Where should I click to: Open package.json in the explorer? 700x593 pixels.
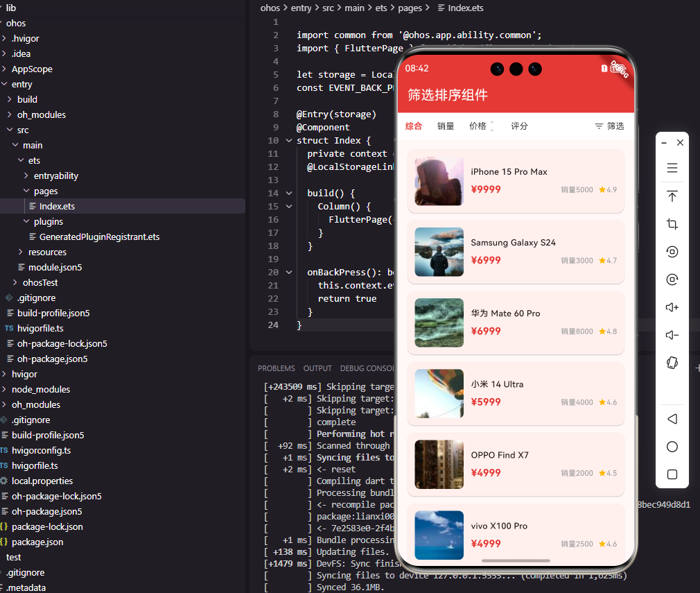click(x=37, y=542)
